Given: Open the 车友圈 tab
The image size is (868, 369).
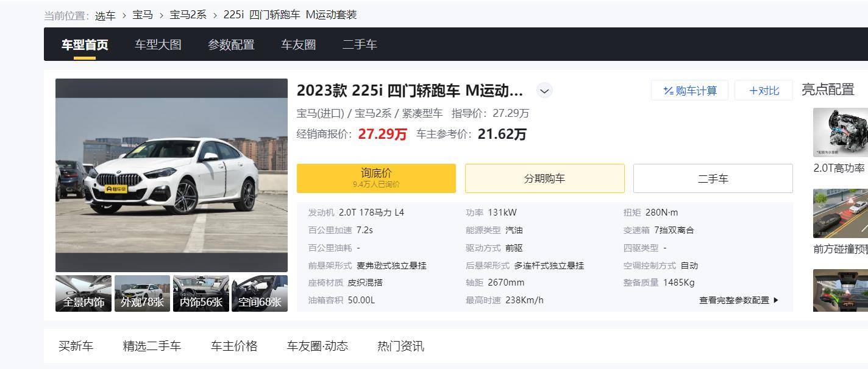Looking at the screenshot, I should pyautogui.click(x=298, y=44).
